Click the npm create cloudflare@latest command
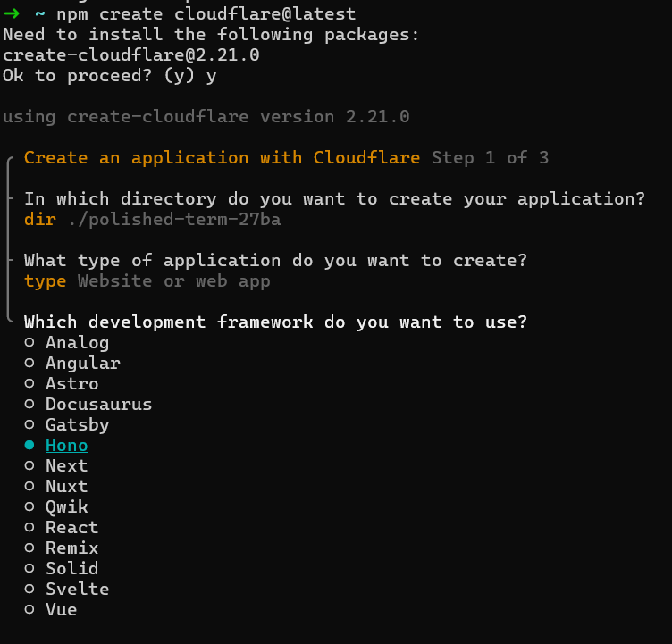Image resolution: width=672 pixels, height=644 pixels. [206, 14]
